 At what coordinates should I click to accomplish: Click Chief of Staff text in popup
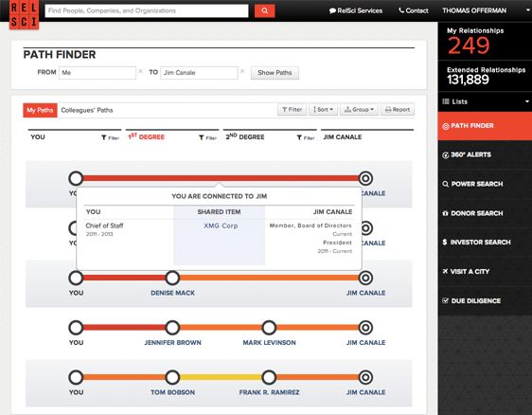click(x=104, y=226)
